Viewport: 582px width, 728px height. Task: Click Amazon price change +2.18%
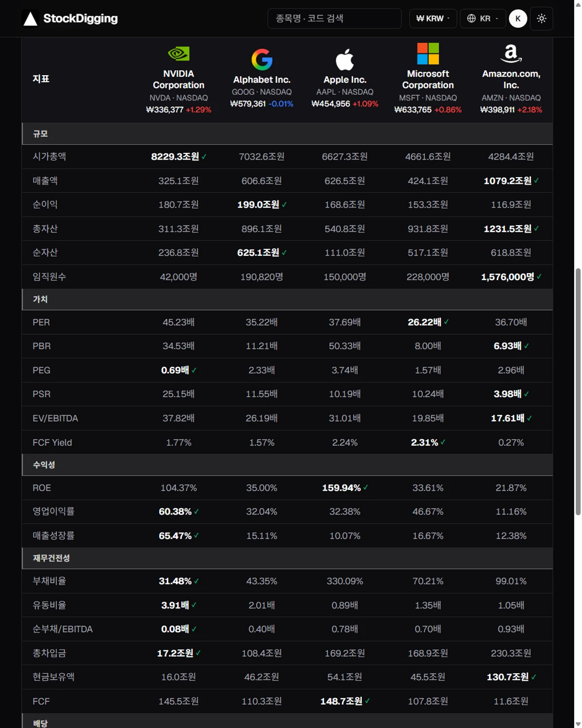pyautogui.click(x=530, y=110)
